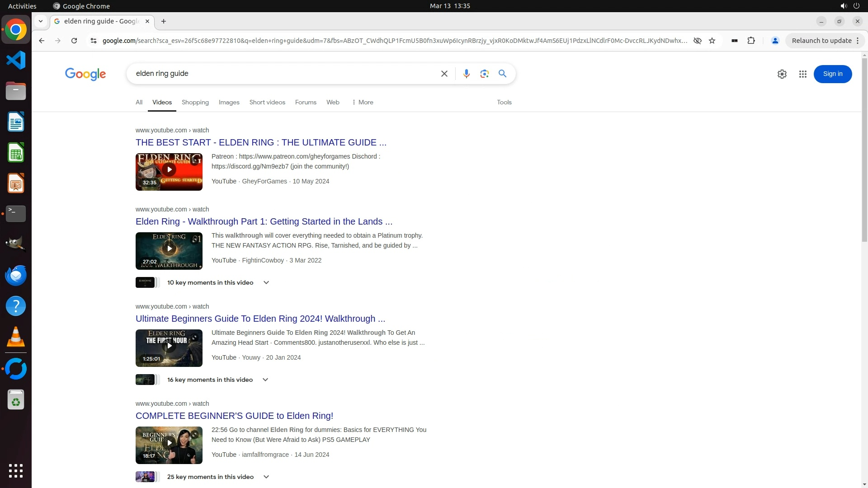The width and height of the screenshot is (868, 488).
Task: Clear the search box with X icon
Action: click(x=444, y=74)
